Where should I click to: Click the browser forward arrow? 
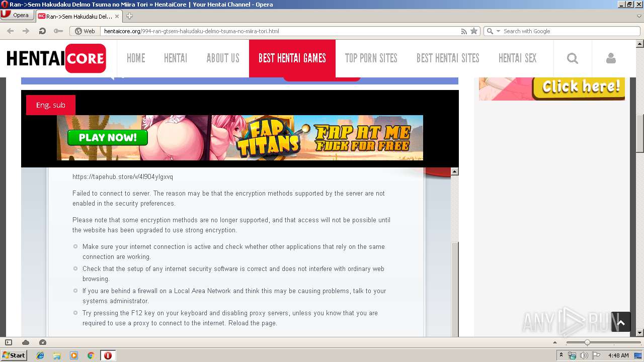click(x=26, y=31)
